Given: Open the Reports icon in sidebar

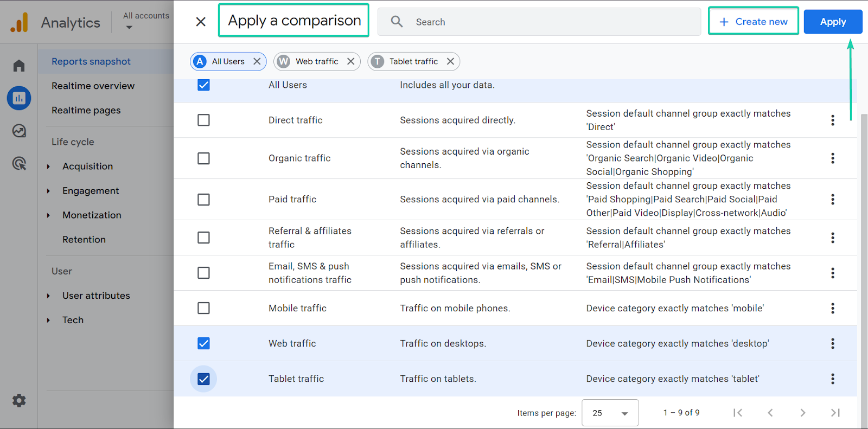Looking at the screenshot, I should point(19,98).
